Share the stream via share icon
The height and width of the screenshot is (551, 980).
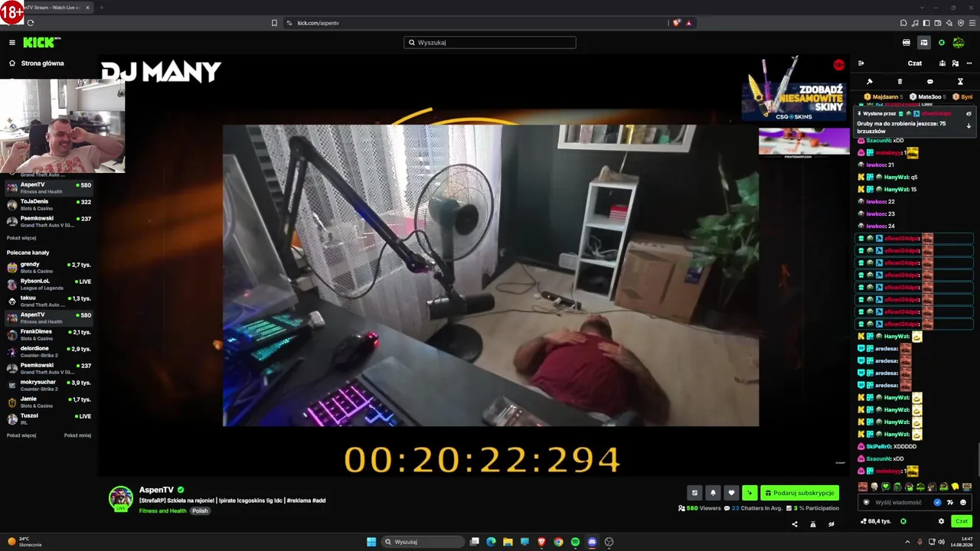click(794, 524)
